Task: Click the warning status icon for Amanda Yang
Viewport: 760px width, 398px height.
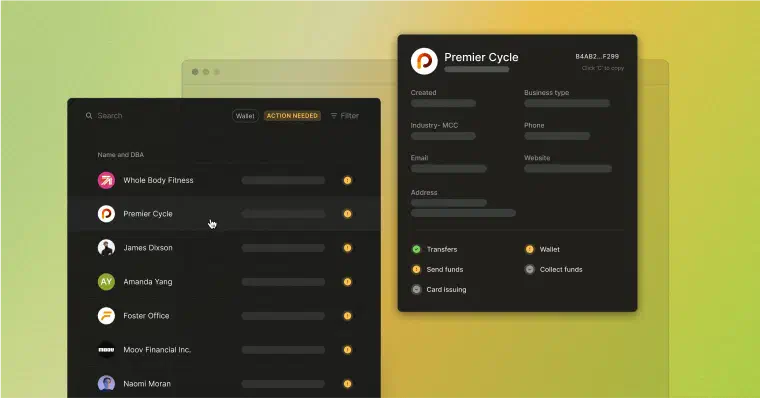Action: [347, 282]
